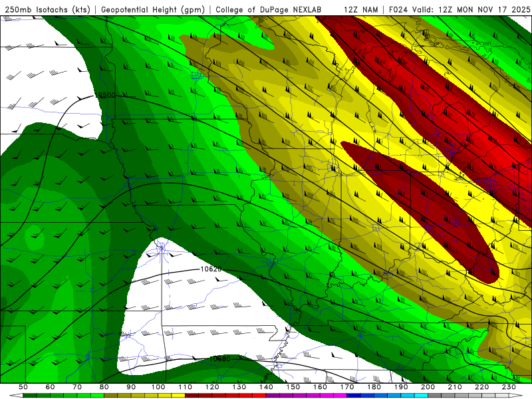This screenshot has width=532, height=399.
Task: Click the 150 knot scale label
Action: click(x=293, y=387)
